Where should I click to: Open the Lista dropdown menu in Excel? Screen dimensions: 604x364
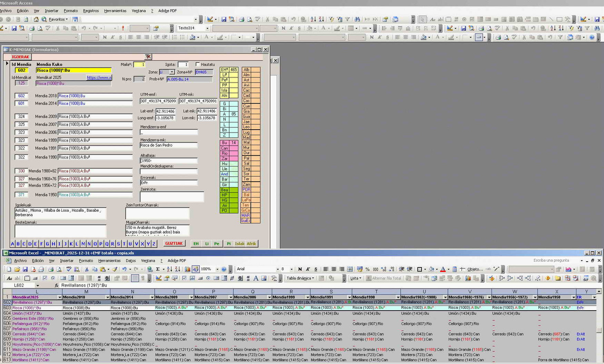[355, 278]
